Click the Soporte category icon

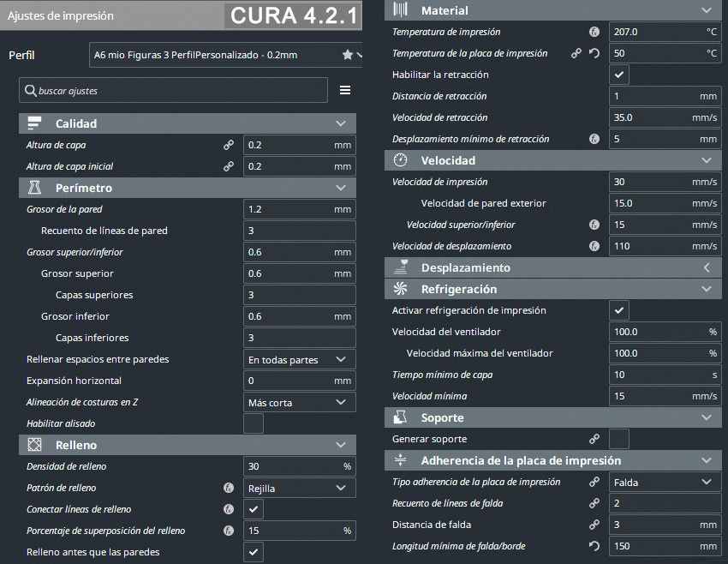400,417
